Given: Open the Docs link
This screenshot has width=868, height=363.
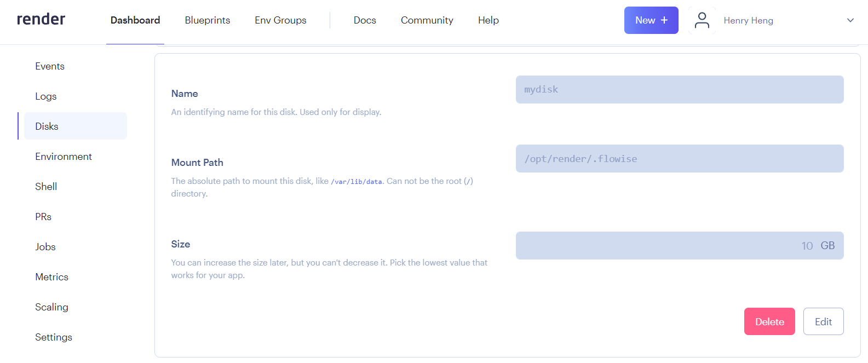Looking at the screenshot, I should 365,20.
